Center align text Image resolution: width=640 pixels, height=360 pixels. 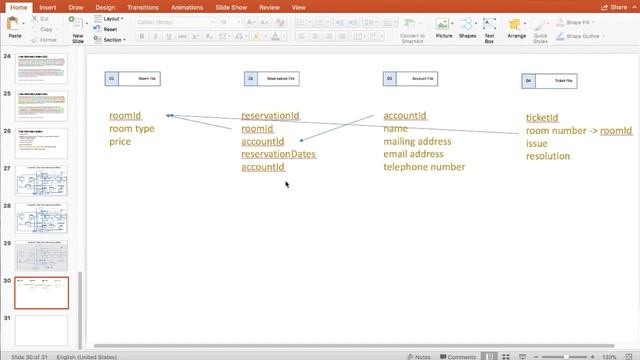(315, 37)
